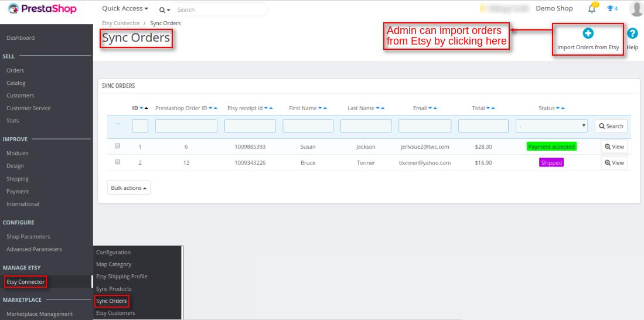The height and width of the screenshot is (320, 644).
Task: Open Sync Products submenu item
Action: tap(114, 289)
